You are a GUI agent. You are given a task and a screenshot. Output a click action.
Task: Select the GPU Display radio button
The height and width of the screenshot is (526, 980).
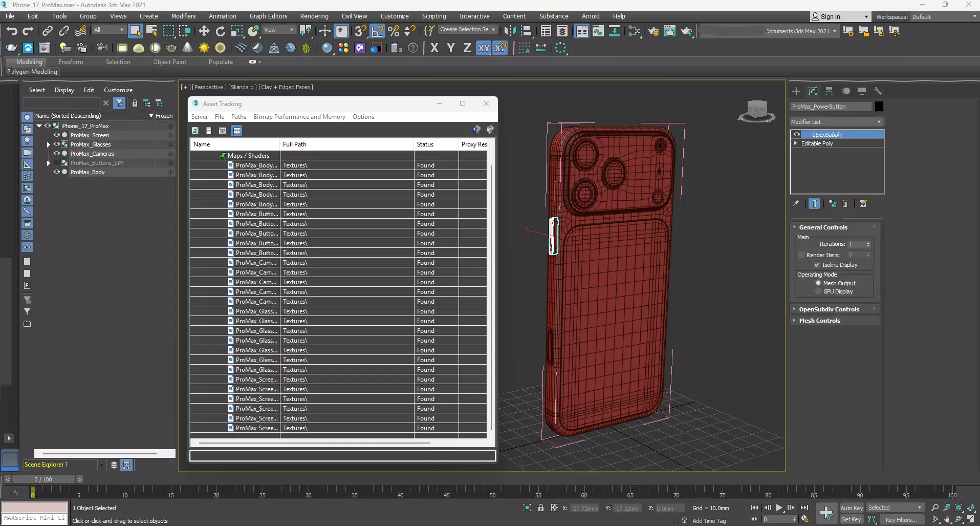tap(818, 291)
